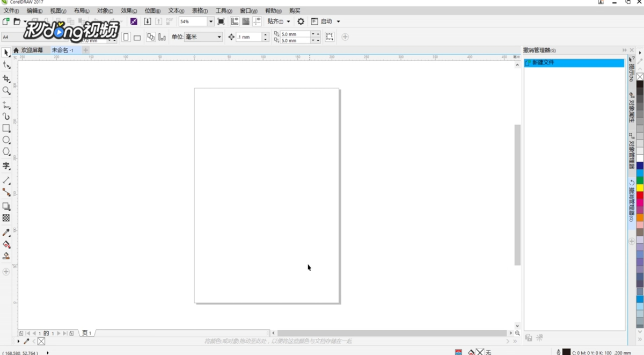Click the New document icon
Image resolution: width=644 pixels, height=355 pixels.
(x=6, y=21)
